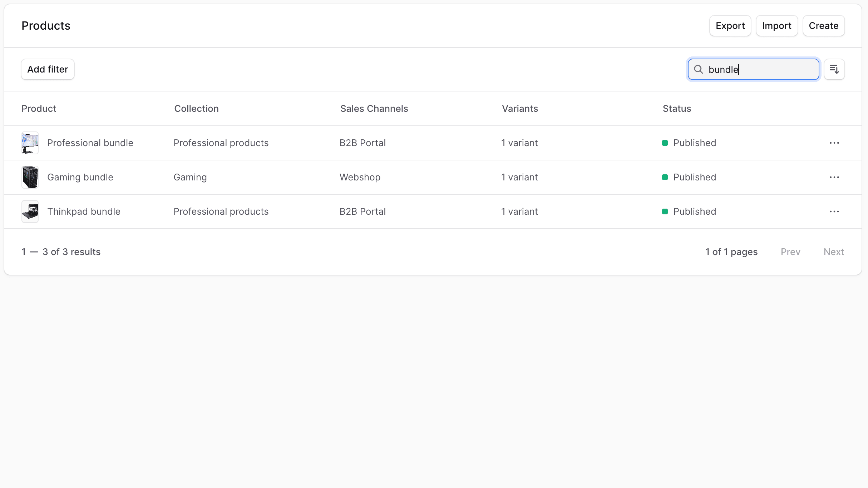Screen dimensions: 868x488
Task: Open the Thinkpad bundle product name
Action: [84, 211]
